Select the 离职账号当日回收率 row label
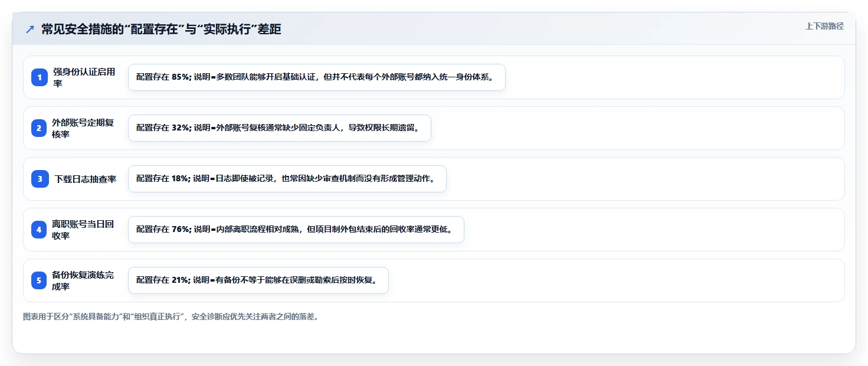The image size is (868, 366). coord(83,230)
